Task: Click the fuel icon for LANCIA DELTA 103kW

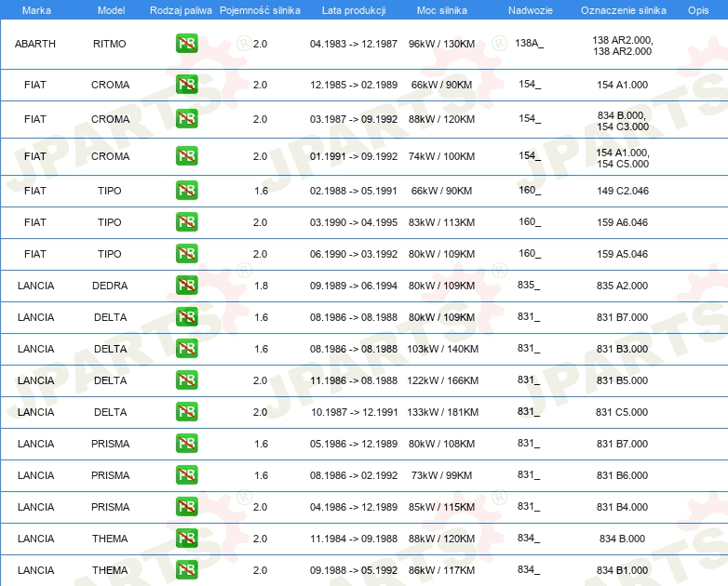Action: (186, 349)
